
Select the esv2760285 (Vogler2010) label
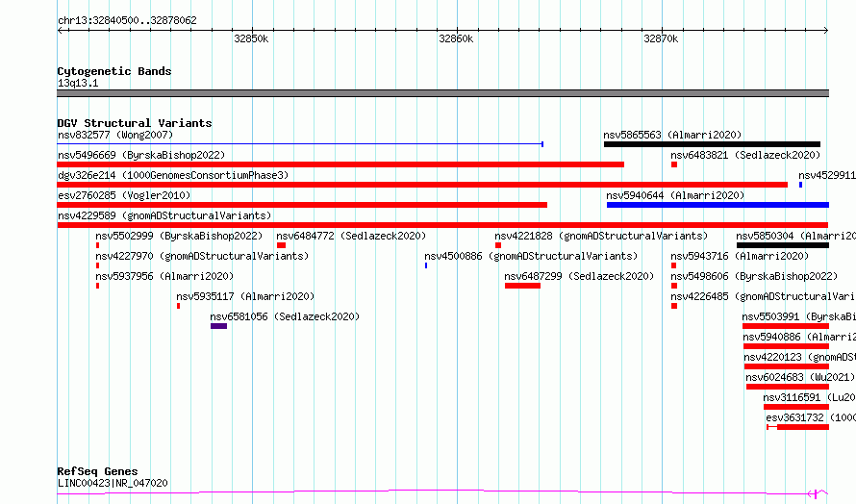(x=124, y=195)
